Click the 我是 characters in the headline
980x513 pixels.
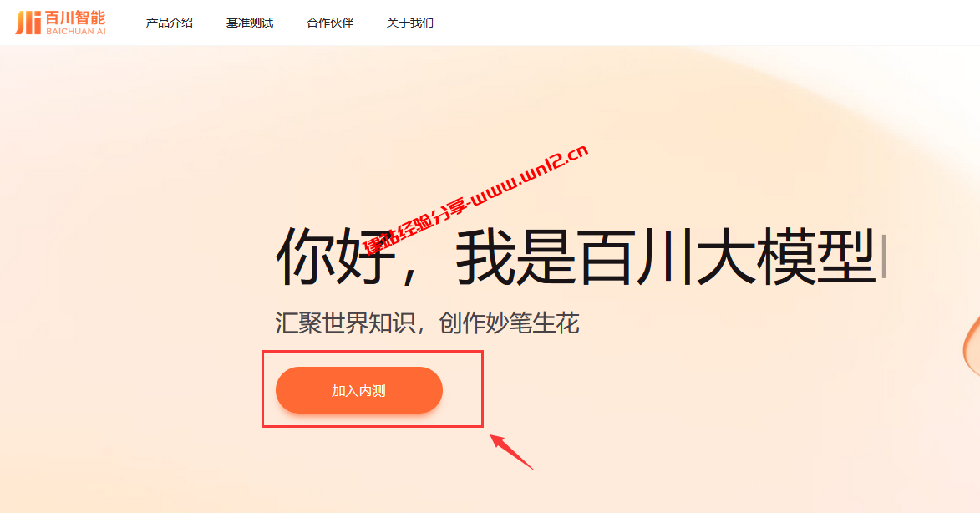pyautogui.click(x=515, y=256)
